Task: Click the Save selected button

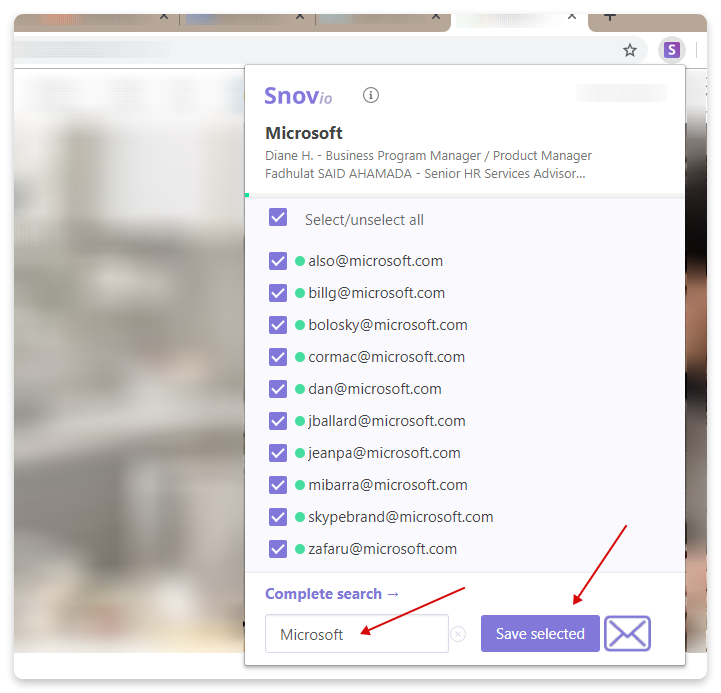Action: point(540,633)
